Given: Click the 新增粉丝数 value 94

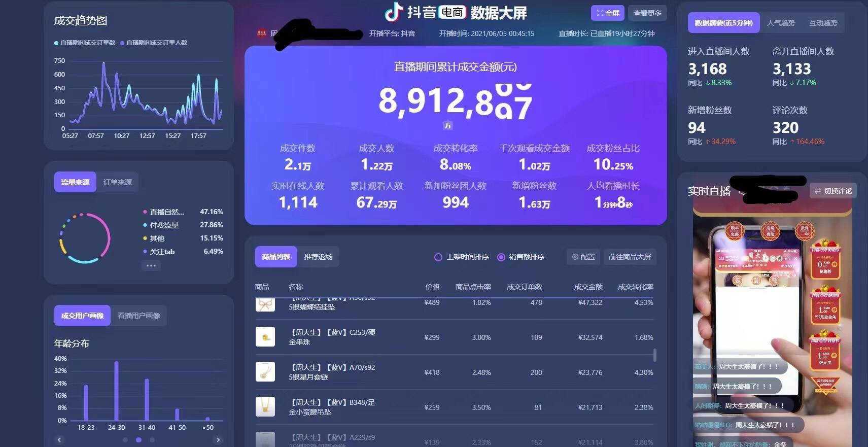Looking at the screenshot, I should coord(697,128).
